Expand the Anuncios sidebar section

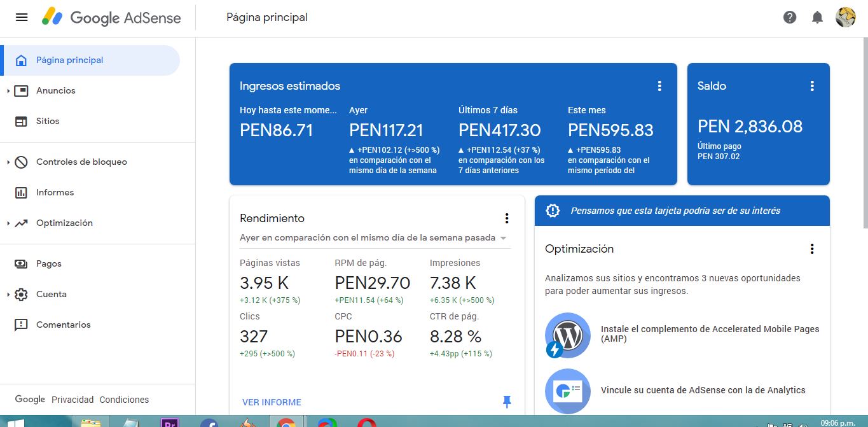[x=8, y=91]
